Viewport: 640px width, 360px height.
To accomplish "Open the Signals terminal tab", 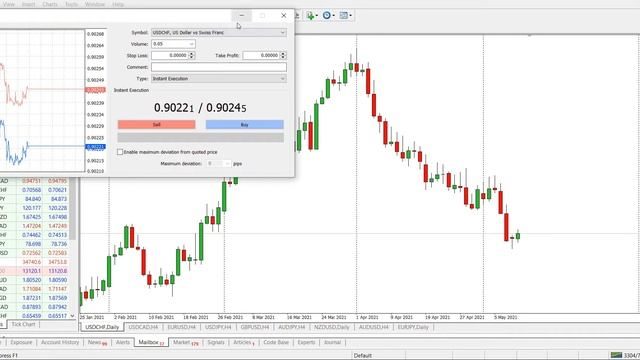I will coord(216,342).
